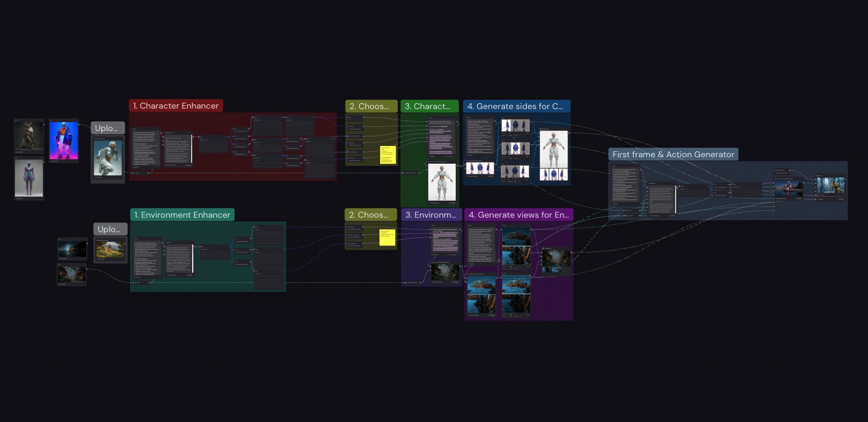Open the yellow sticky note in character section
The height and width of the screenshot is (422, 868).
pyautogui.click(x=388, y=155)
